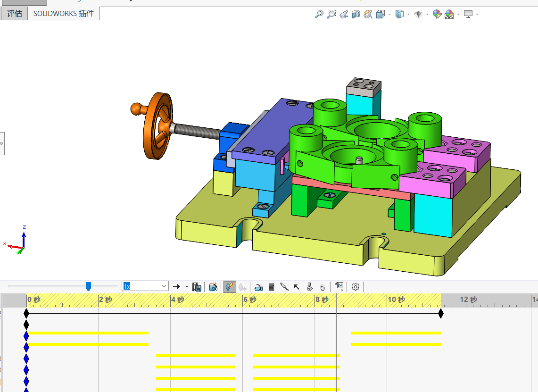
Task: Open Motion Study Properties gear
Action: tap(356, 287)
